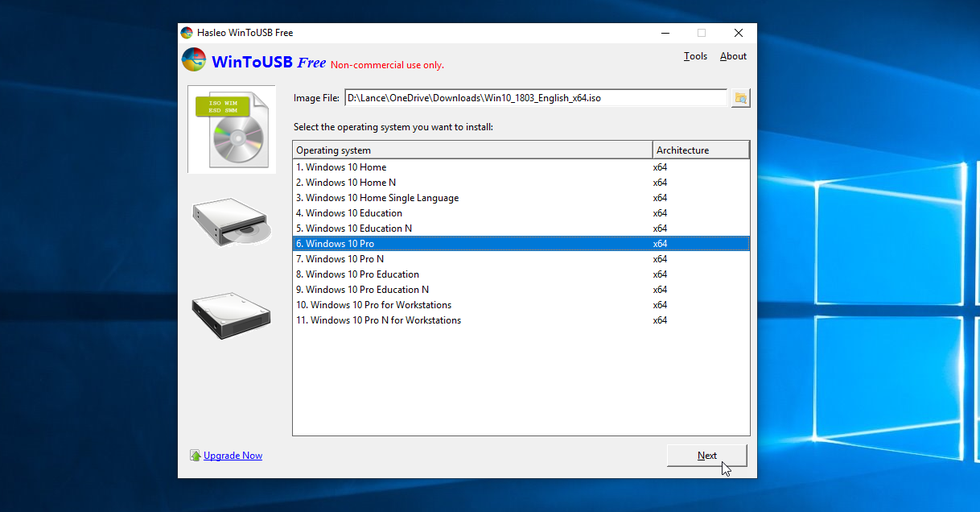The width and height of the screenshot is (980, 512).
Task: Click the Upgrade Now arrow icon
Action: (195, 456)
